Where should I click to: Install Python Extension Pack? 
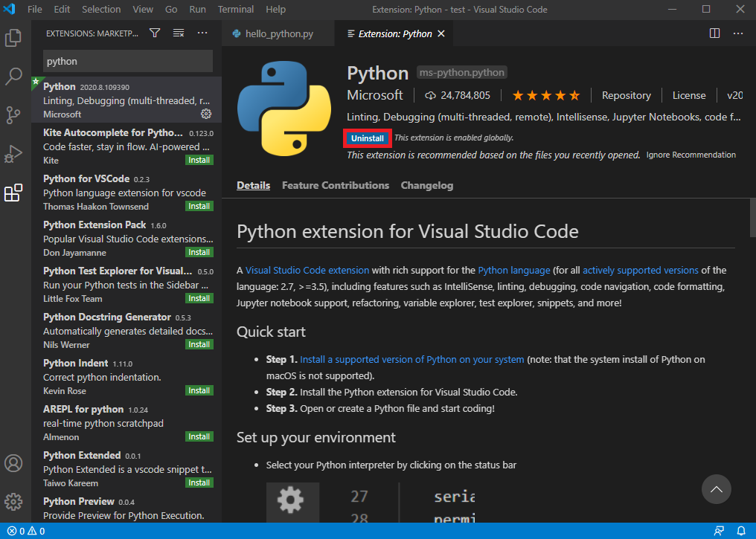(x=199, y=252)
